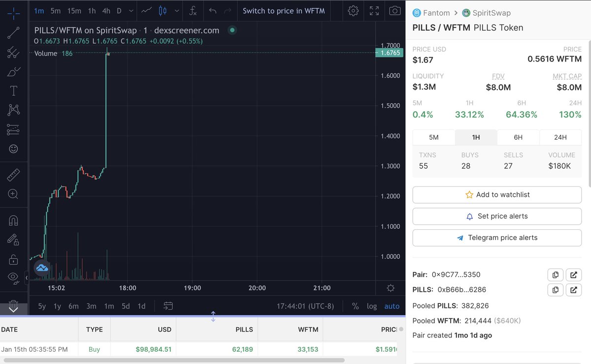The image size is (591, 364).
Task: Select the 1m timeframe
Action: [39, 10]
